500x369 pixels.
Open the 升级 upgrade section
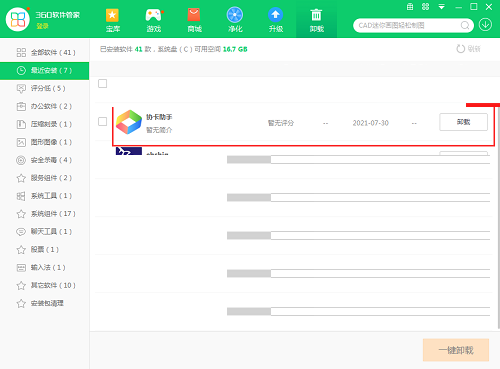pyautogui.click(x=276, y=20)
